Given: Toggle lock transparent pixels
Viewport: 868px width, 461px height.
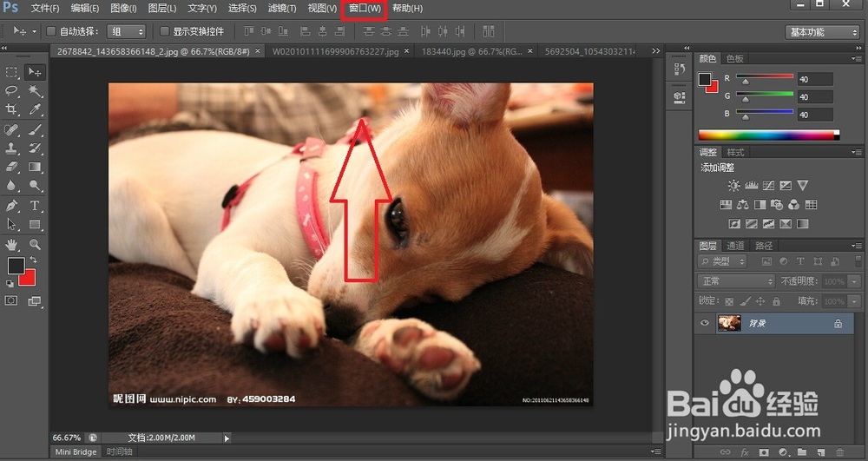Looking at the screenshot, I should pyautogui.click(x=729, y=301).
